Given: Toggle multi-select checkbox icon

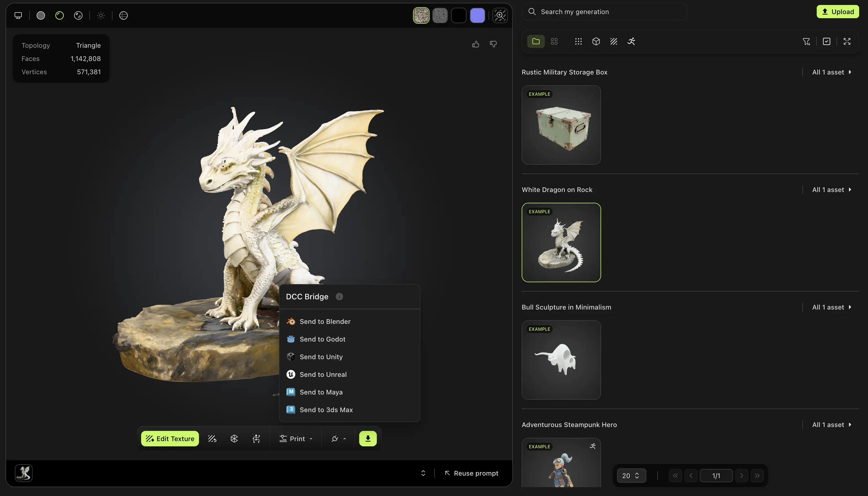Looking at the screenshot, I should (x=826, y=41).
